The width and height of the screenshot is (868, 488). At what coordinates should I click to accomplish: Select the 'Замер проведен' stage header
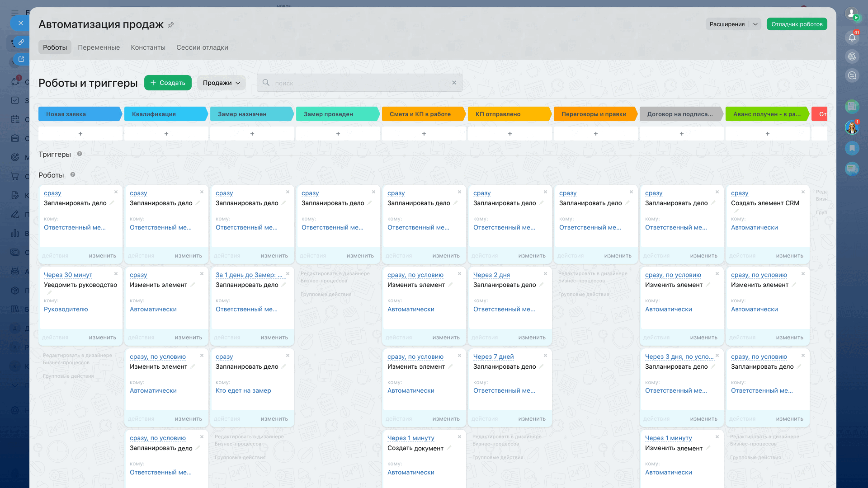coord(338,114)
